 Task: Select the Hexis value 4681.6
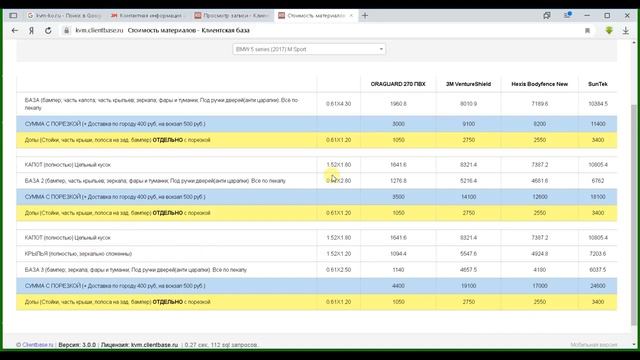pyautogui.click(x=540, y=181)
